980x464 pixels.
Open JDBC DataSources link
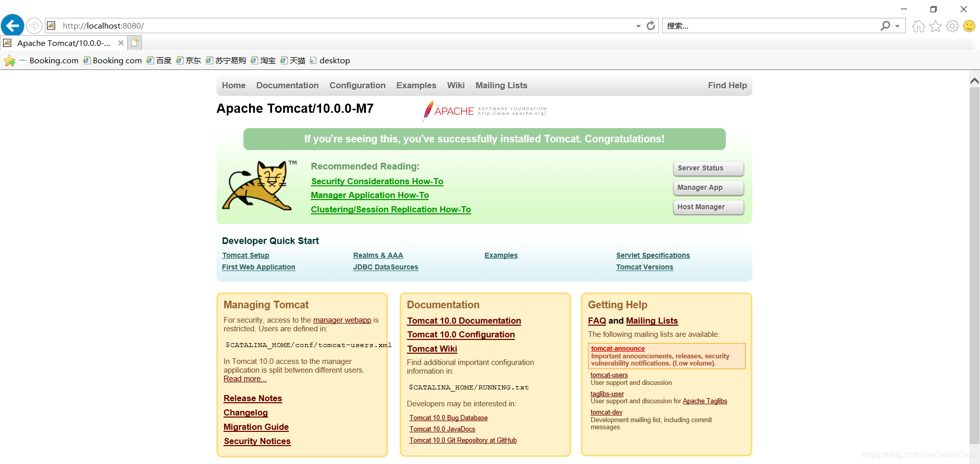pos(385,267)
